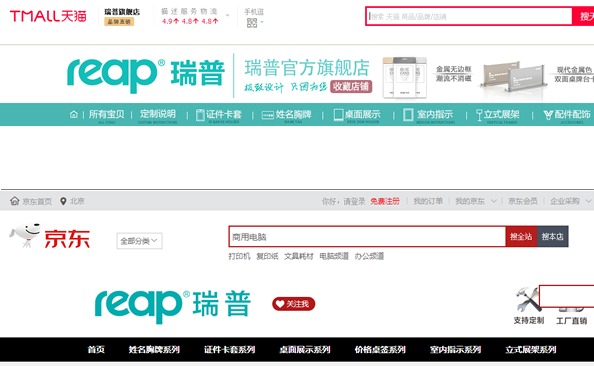This screenshot has height=366, width=594.
Task: Click the reap 瑞普 logo in JD store
Action: [x=173, y=306]
